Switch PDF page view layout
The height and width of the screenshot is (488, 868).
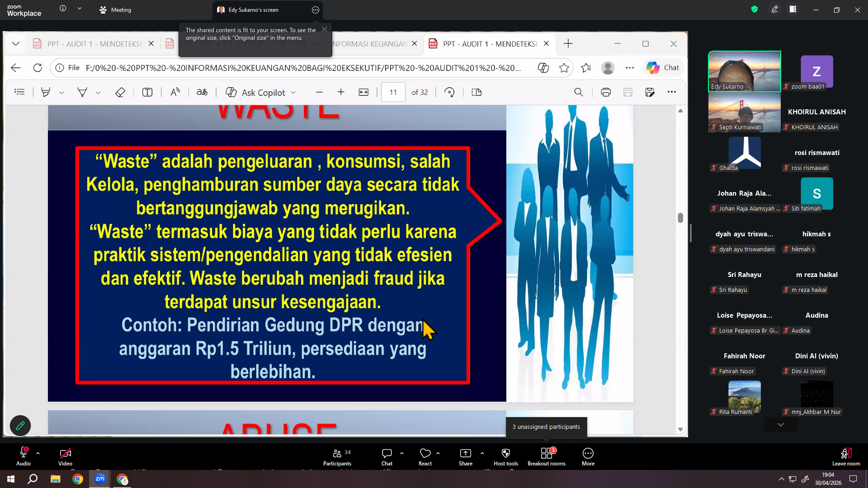476,92
